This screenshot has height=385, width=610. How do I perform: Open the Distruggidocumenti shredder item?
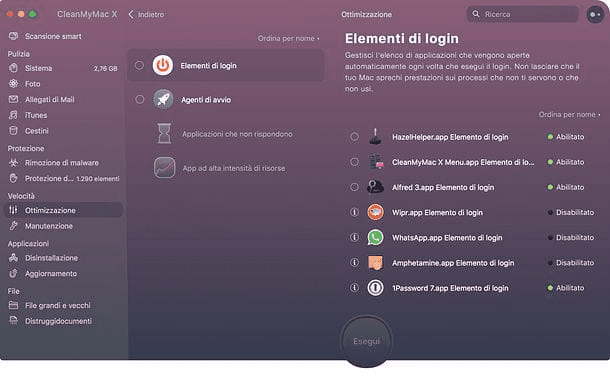click(x=58, y=321)
